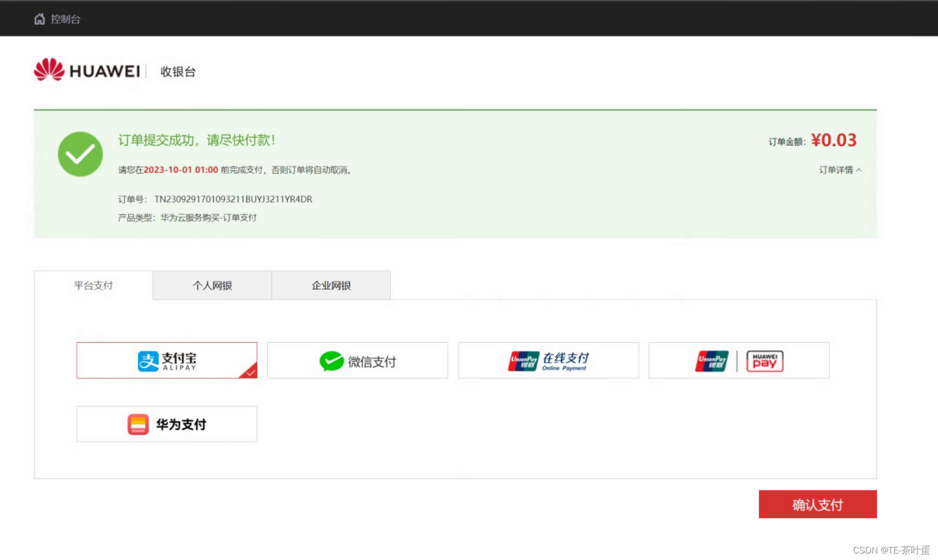Viewport: 938px width, 560px height.
Task: Select 微信支付 WeChat Pay option
Action: click(x=358, y=361)
